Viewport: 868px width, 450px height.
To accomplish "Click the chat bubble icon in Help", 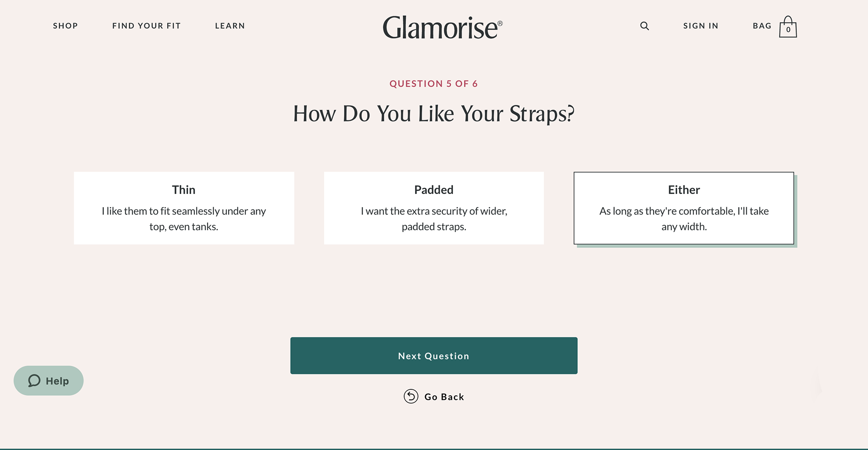I will (34, 381).
